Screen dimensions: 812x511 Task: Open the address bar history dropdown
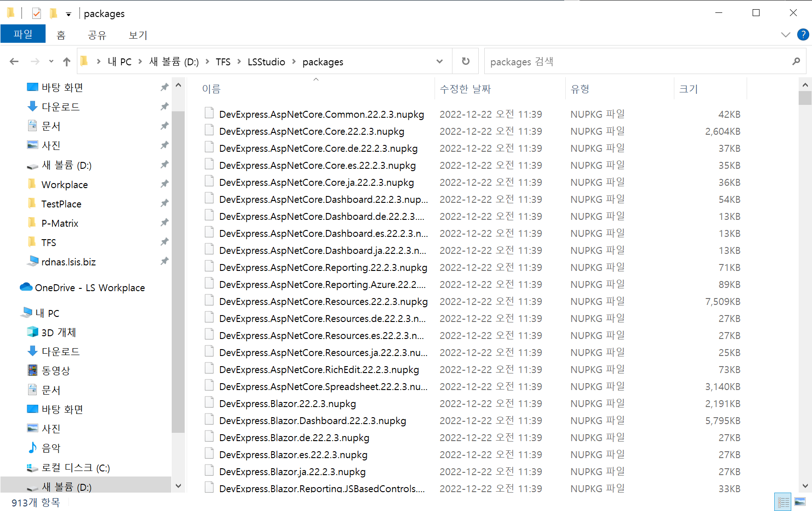tap(440, 61)
